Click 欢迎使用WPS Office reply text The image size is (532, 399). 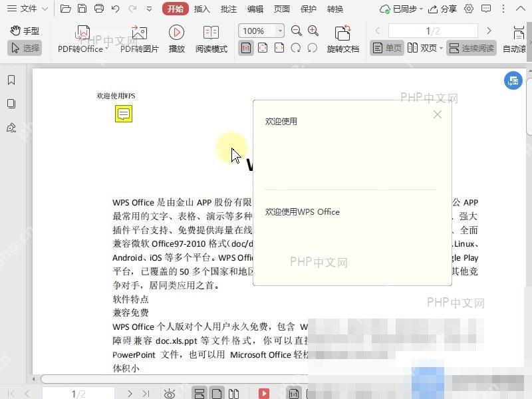(x=303, y=212)
